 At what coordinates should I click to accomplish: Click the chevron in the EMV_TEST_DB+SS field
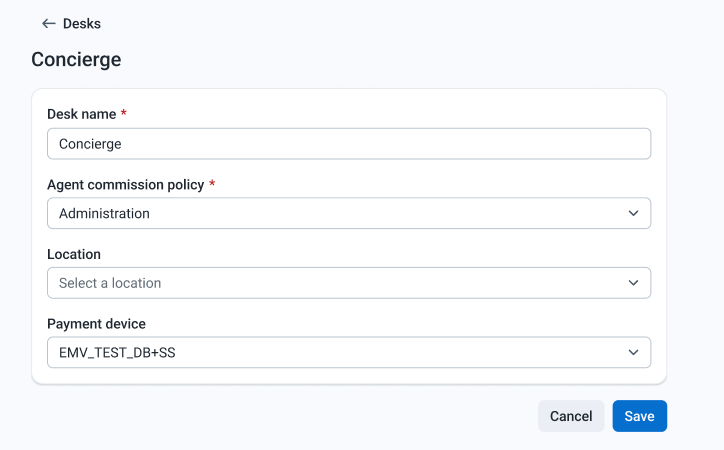(633, 352)
